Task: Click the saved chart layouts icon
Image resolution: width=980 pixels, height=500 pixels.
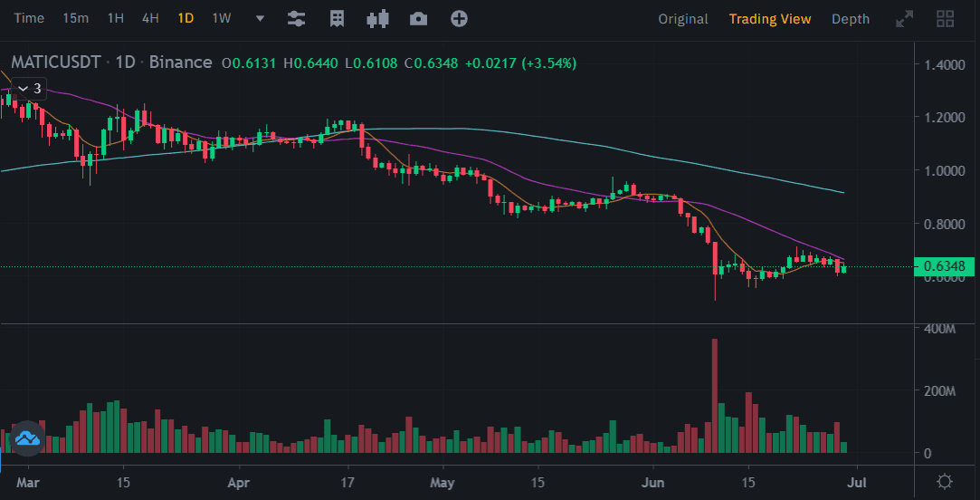Action: tap(338, 18)
